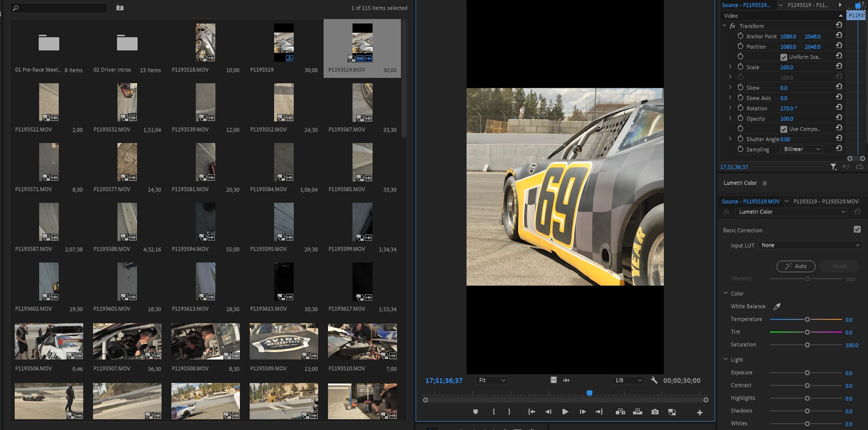Click the Mark Out brace button
Screen dimensions: 868x430
509,412
